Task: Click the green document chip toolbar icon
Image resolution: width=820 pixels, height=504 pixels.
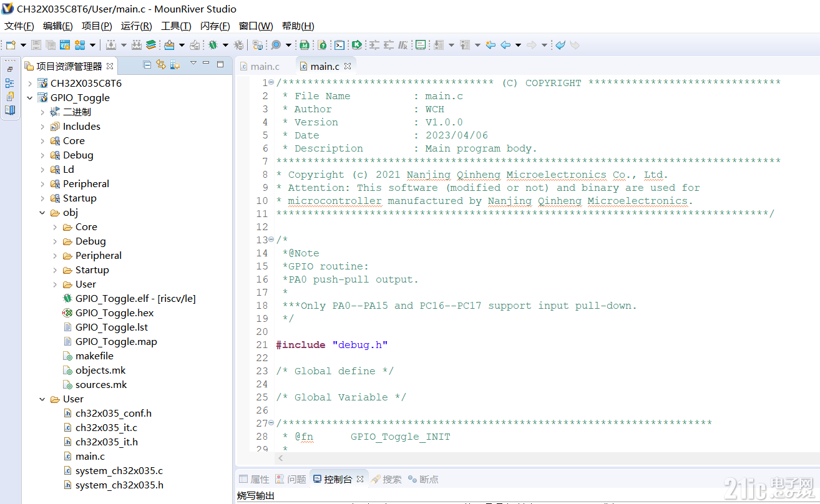Action: pos(304,45)
